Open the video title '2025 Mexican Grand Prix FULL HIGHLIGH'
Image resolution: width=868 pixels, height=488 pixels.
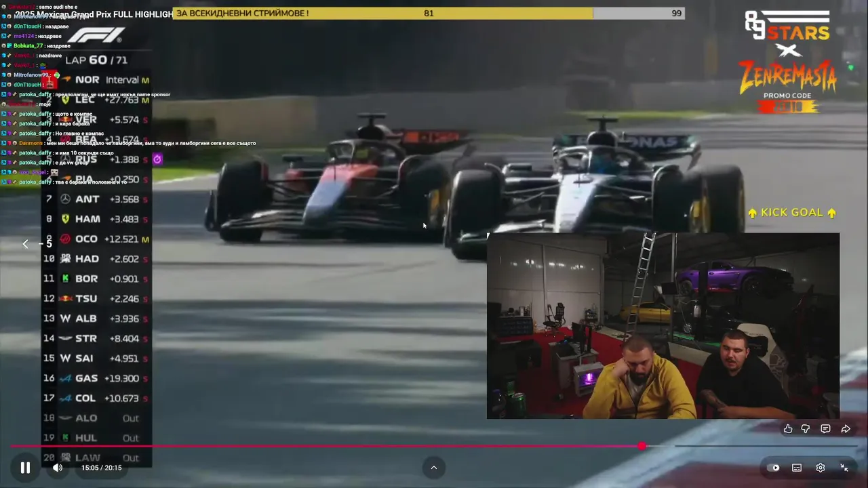[94, 14]
